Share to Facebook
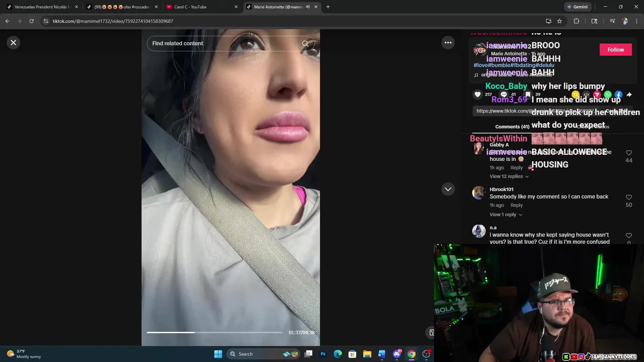Image resolution: width=644 pixels, height=362 pixels. [618, 95]
